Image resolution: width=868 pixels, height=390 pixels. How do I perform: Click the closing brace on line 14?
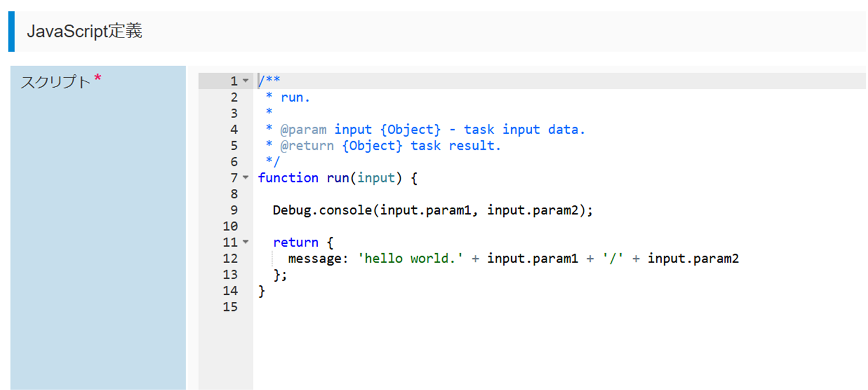pos(261,291)
